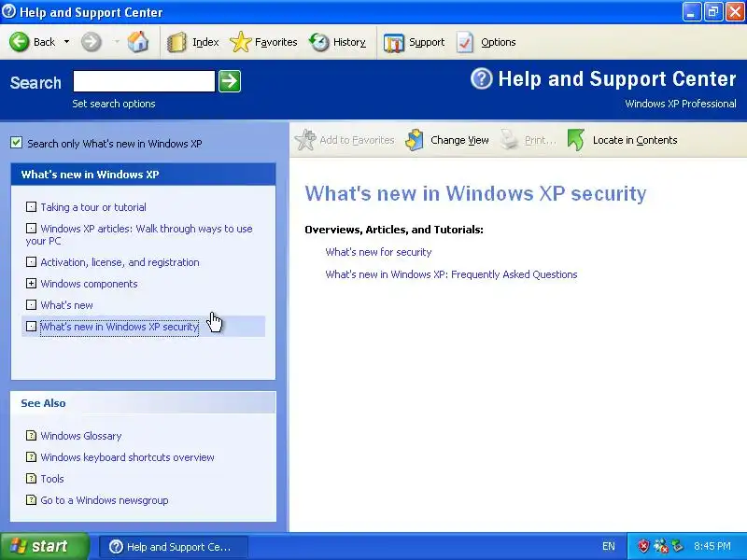
Task: Click the box icon beside Activation, license
Action: (31, 262)
